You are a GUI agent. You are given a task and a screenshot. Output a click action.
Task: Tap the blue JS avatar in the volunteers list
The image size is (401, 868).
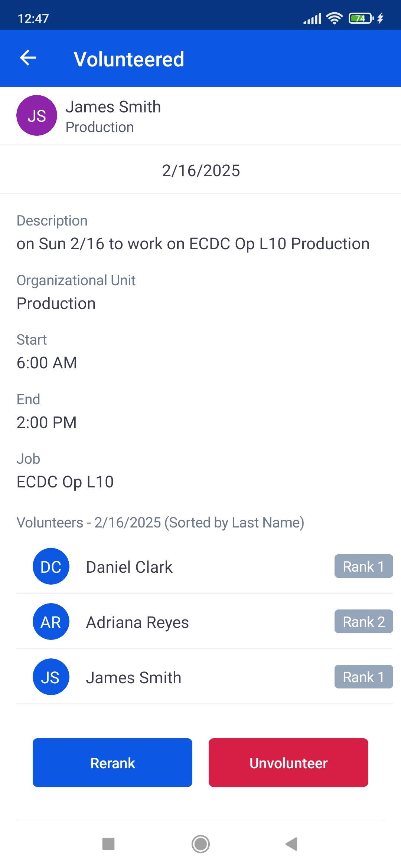tap(51, 677)
